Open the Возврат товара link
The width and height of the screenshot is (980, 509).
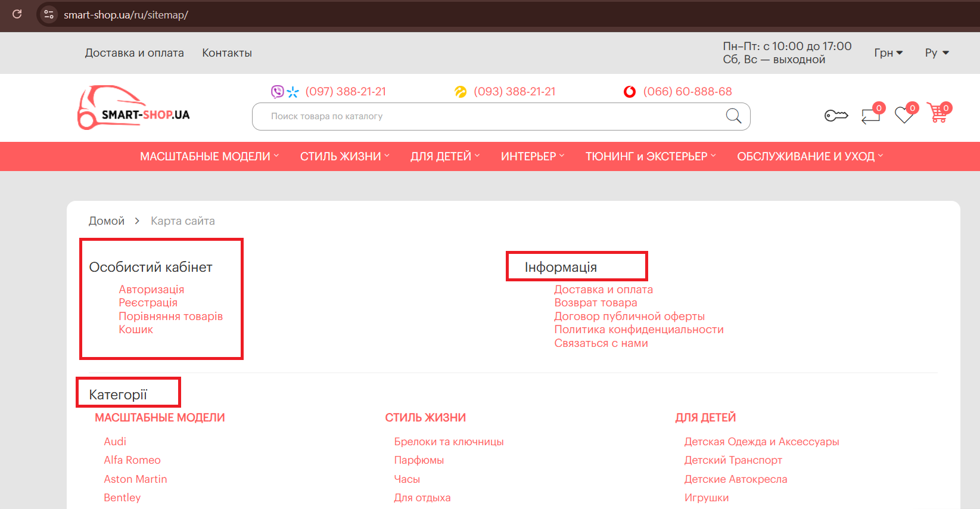pyautogui.click(x=595, y=303)
